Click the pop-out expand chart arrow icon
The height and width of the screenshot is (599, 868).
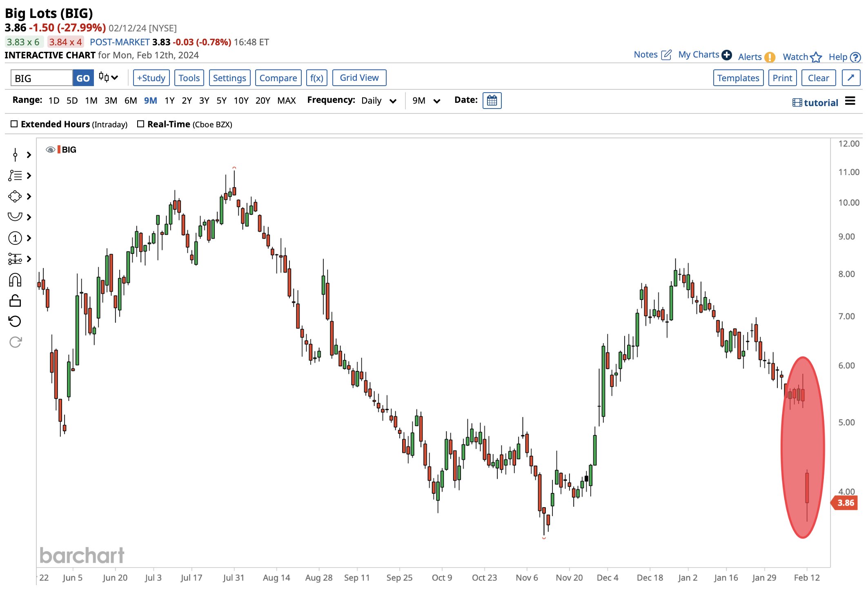click(x=851, y=78)
